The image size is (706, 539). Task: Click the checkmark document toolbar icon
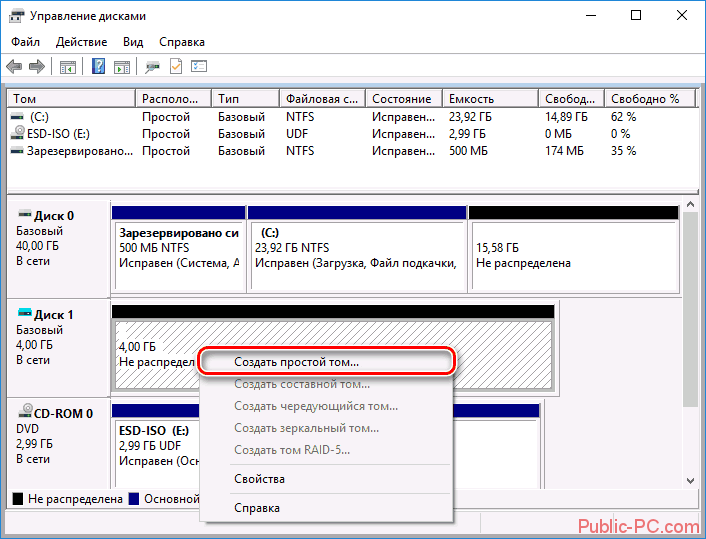pos(176,67)
